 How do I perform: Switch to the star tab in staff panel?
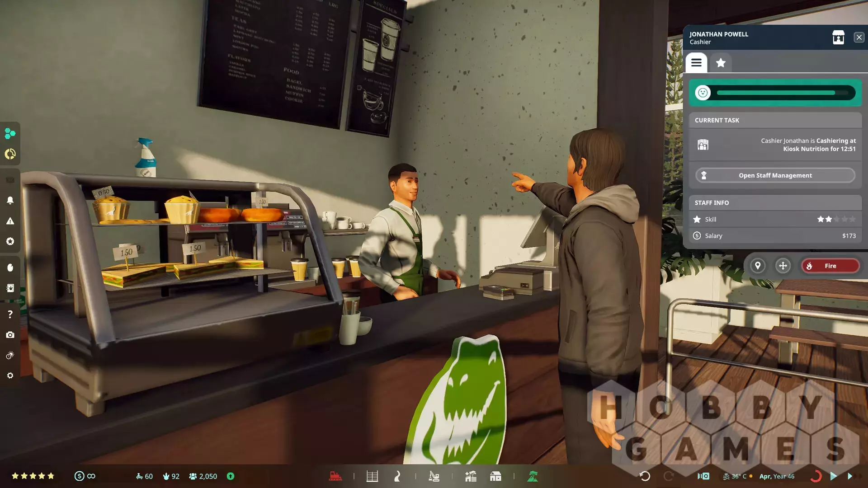(721, 63)
